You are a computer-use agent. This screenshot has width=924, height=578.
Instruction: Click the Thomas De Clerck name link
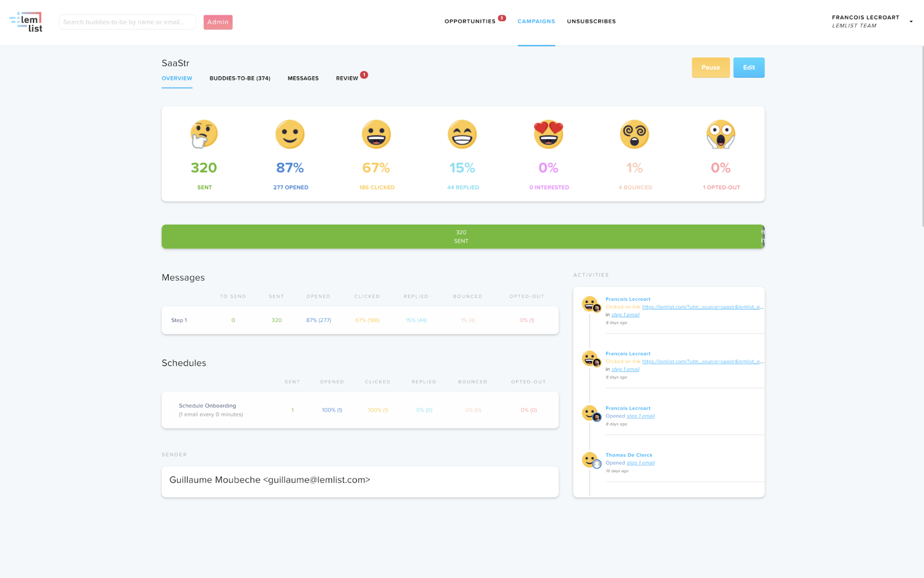629,455
